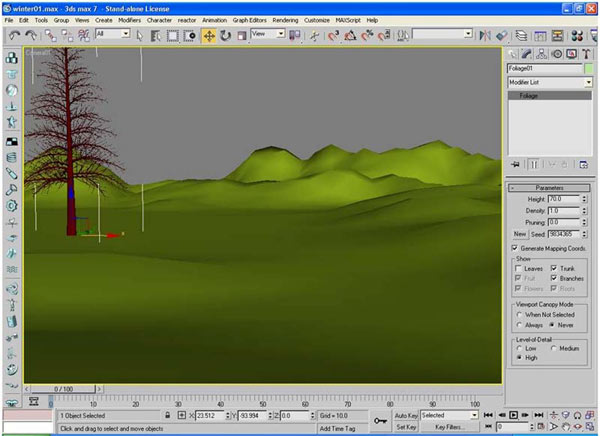This screenshot has width=600, height=436.
Task: Open the Configure Modifier Sets icon
Action: [584, 165]
